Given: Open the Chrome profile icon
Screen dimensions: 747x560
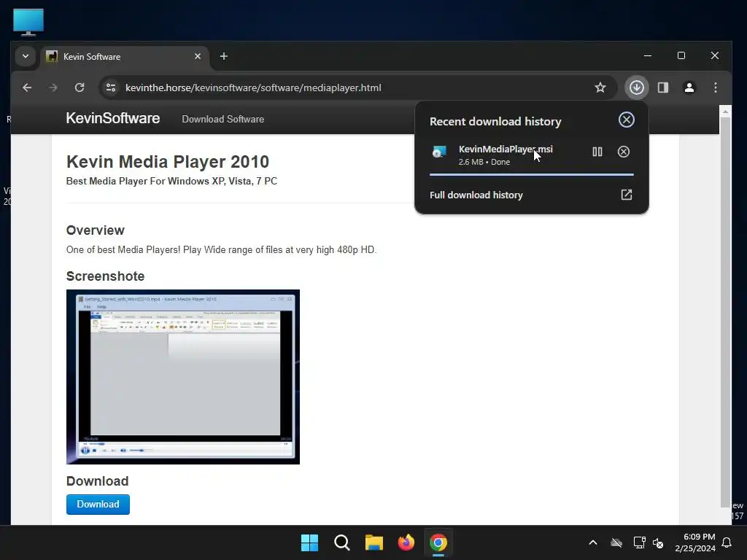Looking at the screenshot, I should pos(689,87).
